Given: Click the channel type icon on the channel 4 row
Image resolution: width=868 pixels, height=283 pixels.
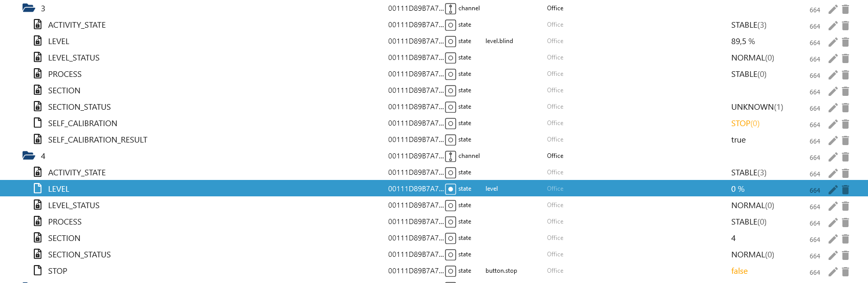Looking at the screenshot, I should tap(451, 156).
